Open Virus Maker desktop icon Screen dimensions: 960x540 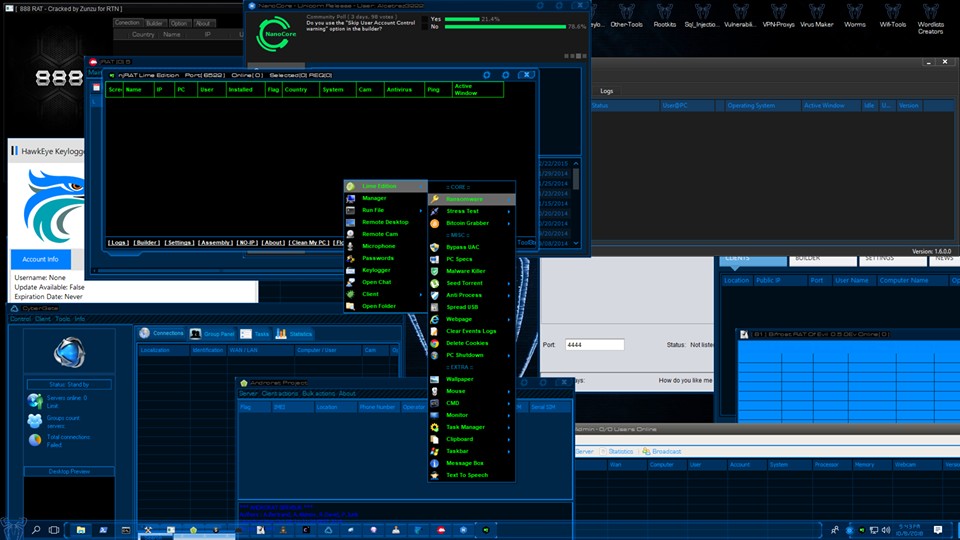pos(816,15)
